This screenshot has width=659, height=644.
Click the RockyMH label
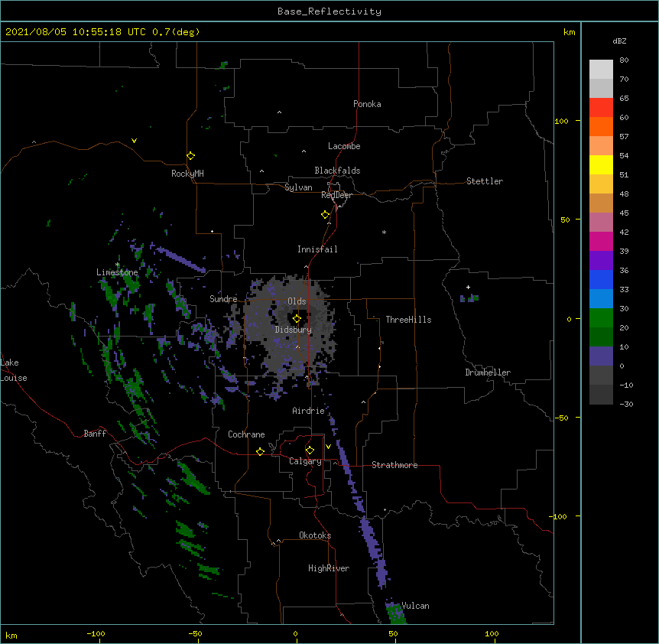pyautogui.click(x=187, y=174)
